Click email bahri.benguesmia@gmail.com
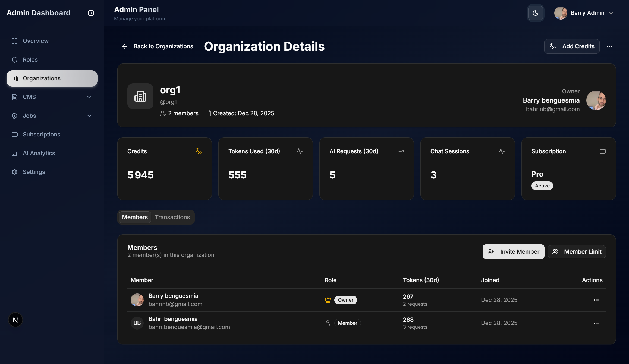 click(189, 327)
